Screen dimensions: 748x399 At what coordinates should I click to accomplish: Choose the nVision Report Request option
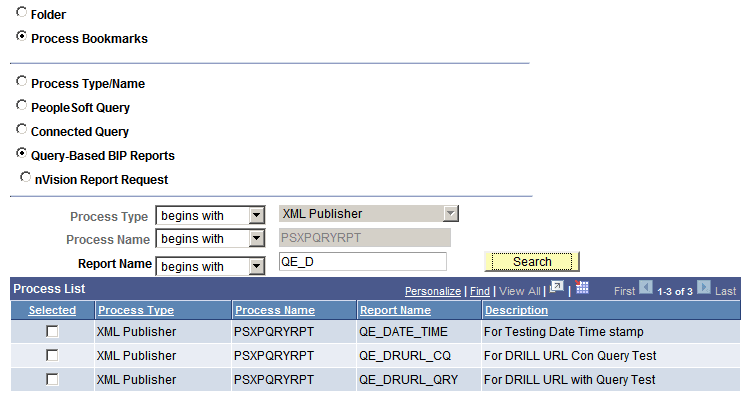pos(25,177)
